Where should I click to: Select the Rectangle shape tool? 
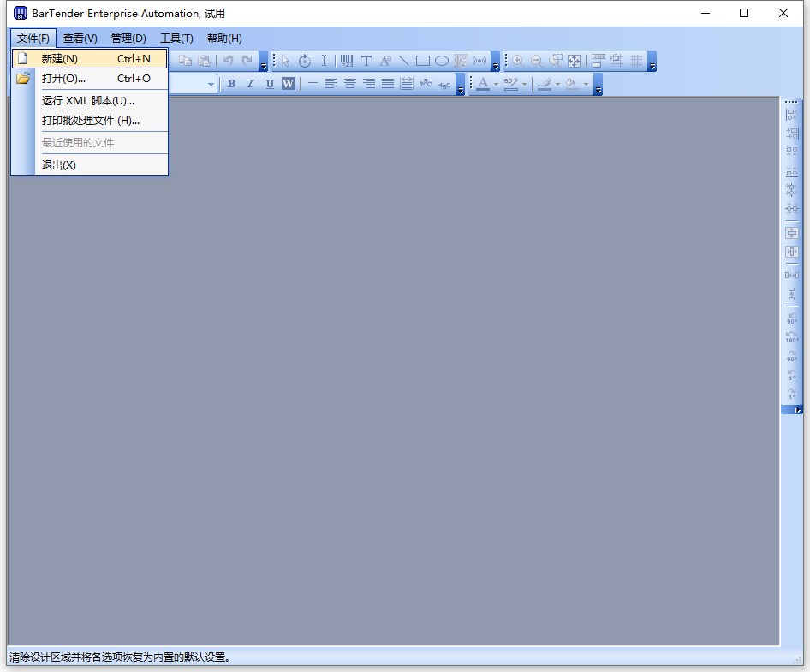tap(423, 61)
